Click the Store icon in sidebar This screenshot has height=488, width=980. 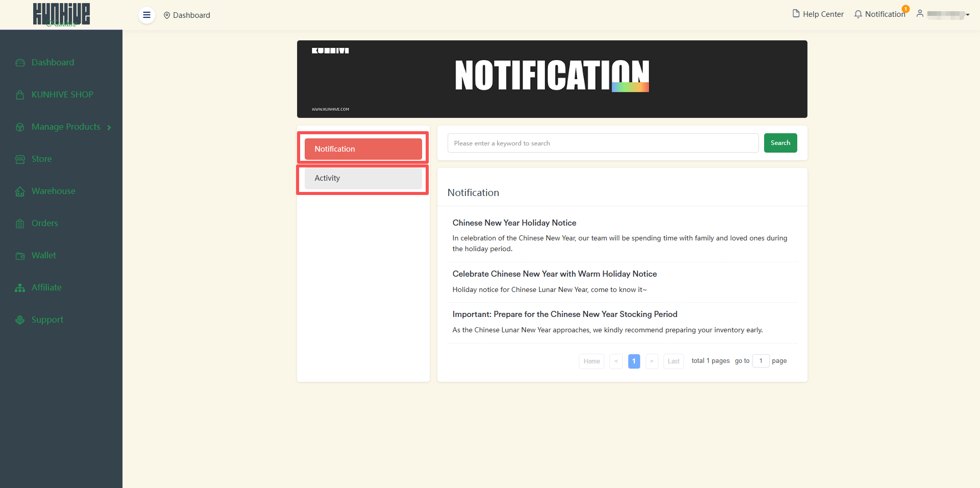(x=20, y=159)
